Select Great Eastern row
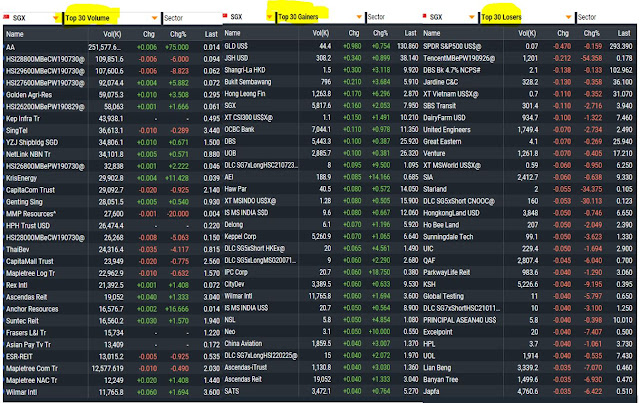 (529, 141)
